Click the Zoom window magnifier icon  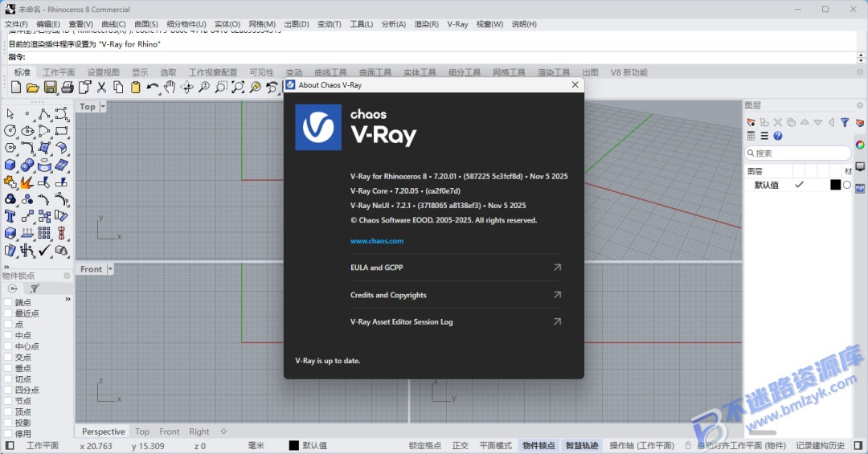tap(221, 87)
